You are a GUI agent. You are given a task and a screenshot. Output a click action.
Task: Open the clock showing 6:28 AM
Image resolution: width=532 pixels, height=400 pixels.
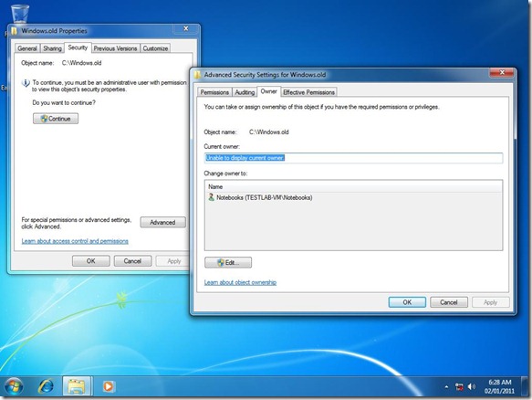(x=499, y=386)
